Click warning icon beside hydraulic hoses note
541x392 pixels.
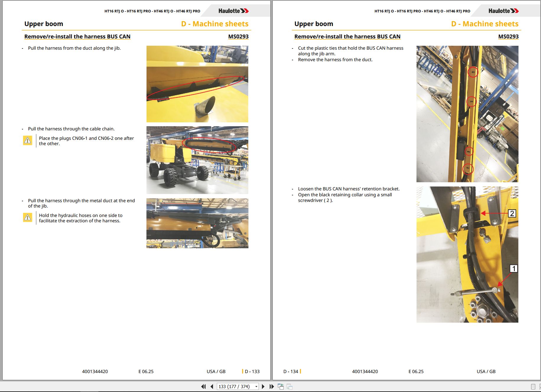pos(27,217)
